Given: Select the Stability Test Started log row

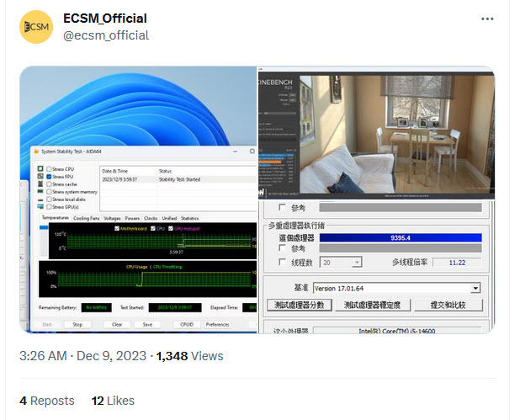Looking at the screenshot, I should pos(178,179).
